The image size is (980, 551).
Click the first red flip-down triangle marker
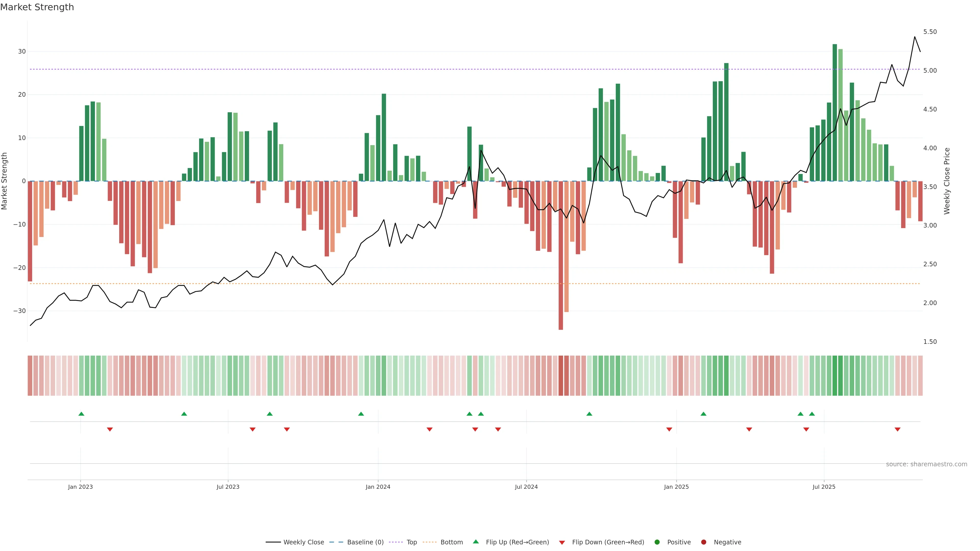coord(110,429)
